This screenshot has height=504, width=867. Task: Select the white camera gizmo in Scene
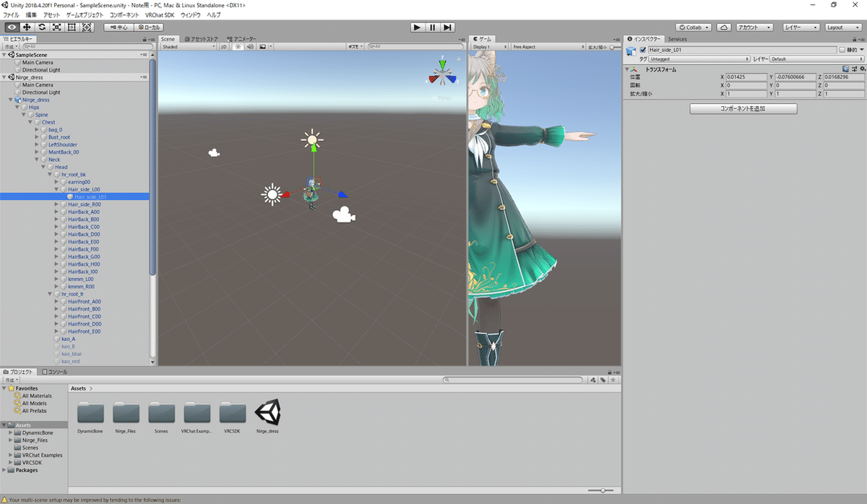coord(343,214)
